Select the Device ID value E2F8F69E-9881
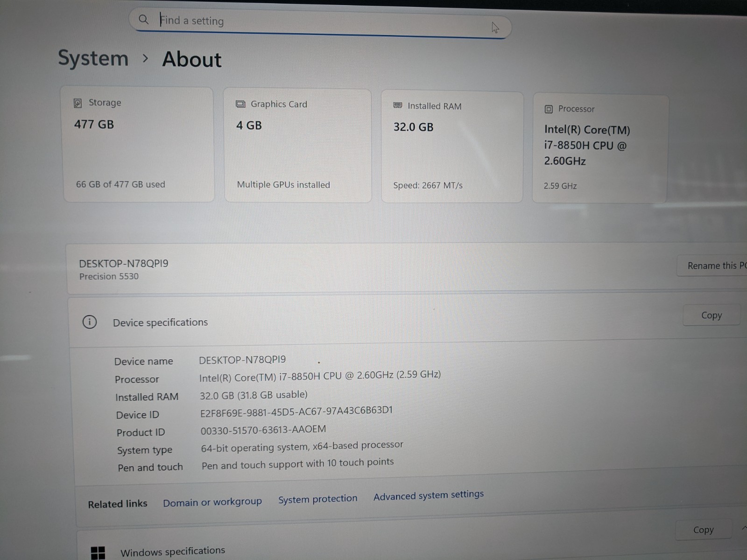This screenshot has width=747, height=560. pos(296,412)
